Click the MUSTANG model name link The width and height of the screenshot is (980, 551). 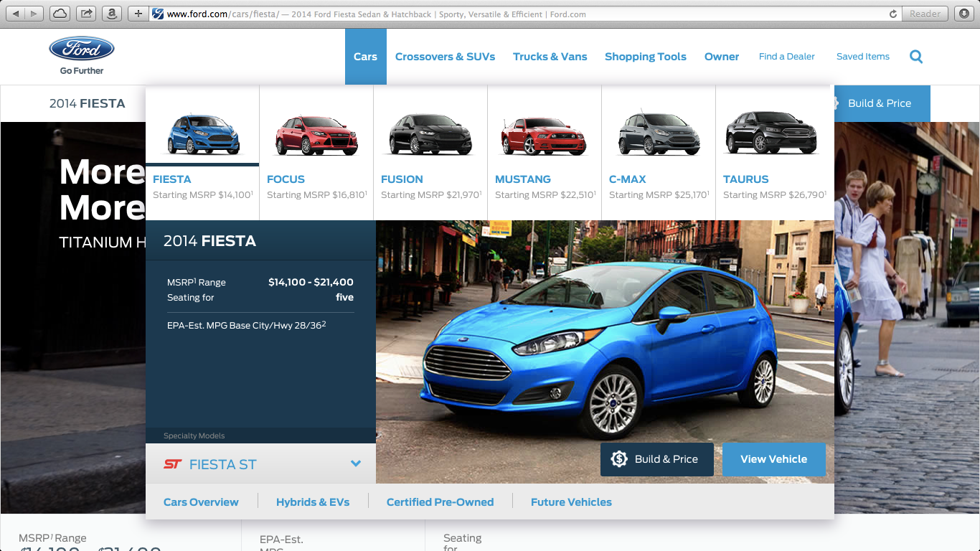(x=523, y=179)
